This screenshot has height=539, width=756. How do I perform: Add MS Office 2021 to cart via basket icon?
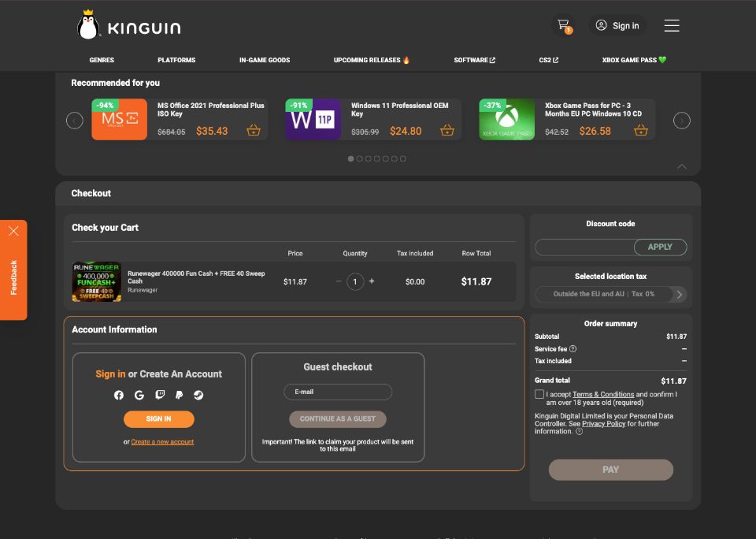[x=253, y=132]
